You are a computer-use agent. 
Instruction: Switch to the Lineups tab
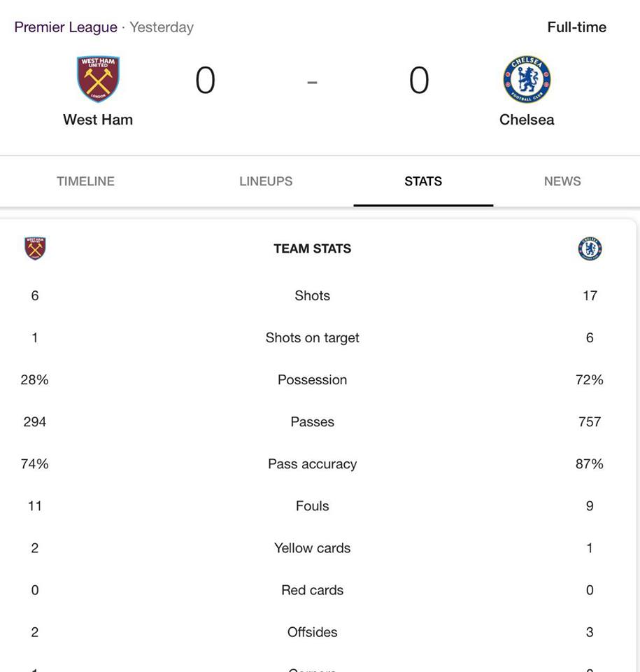click(x=266, y=181)
